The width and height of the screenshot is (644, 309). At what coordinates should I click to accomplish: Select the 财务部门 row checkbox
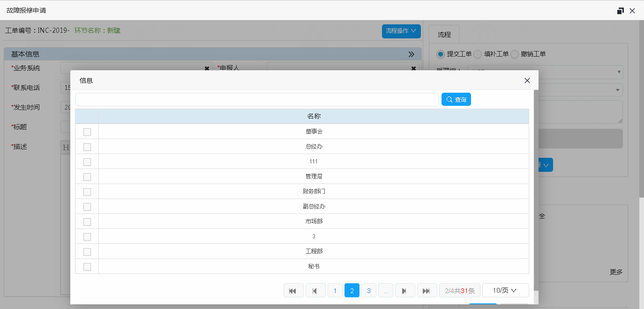[87, 192]
